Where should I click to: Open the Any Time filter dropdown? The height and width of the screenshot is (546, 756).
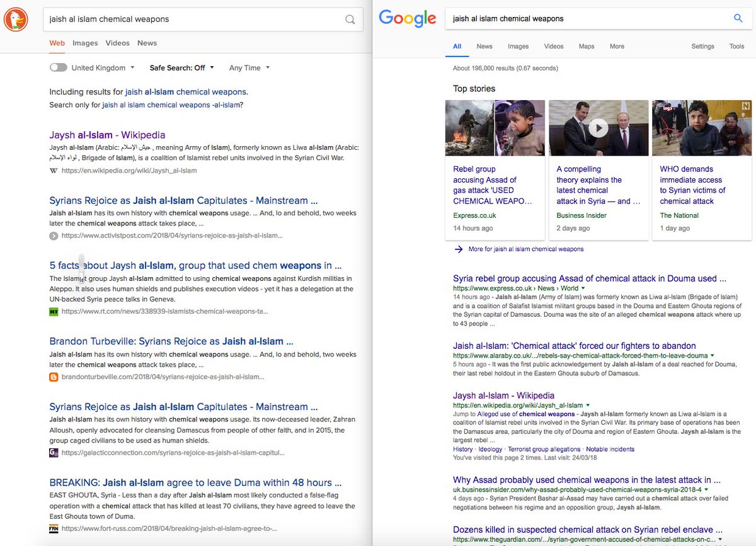tap(249, 67)
